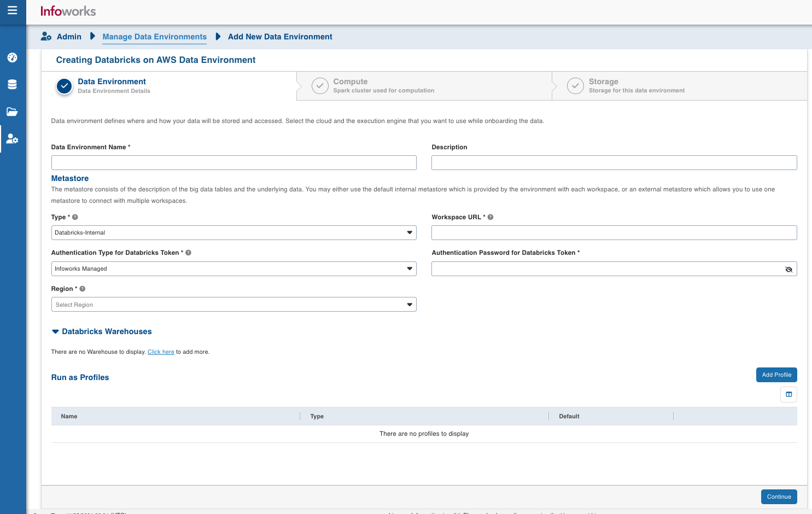The width and height of the screenshot is (812, 514).
Task: Select the Data Environment step tab
Action: 169,86
